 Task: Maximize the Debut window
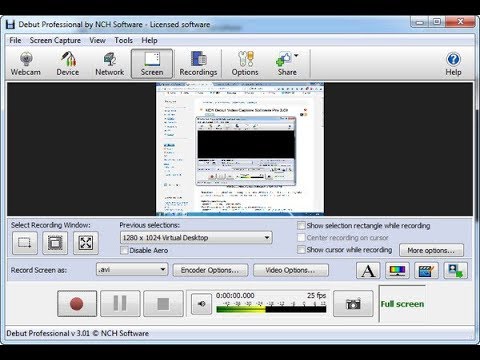coord(437,22)
